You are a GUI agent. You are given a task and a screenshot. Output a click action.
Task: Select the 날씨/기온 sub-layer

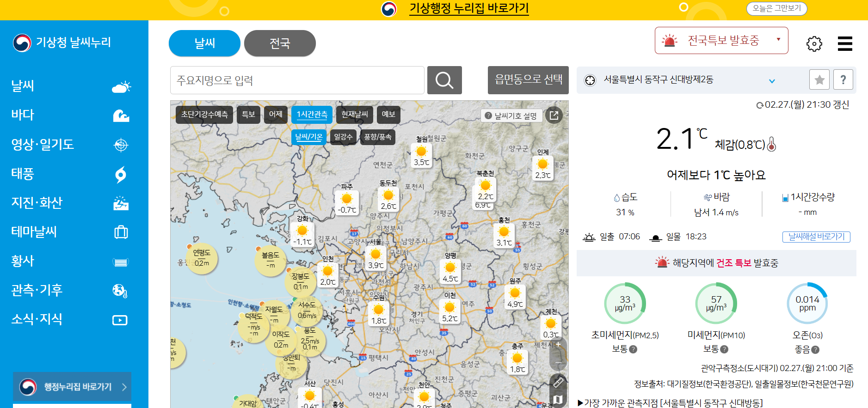308,137
